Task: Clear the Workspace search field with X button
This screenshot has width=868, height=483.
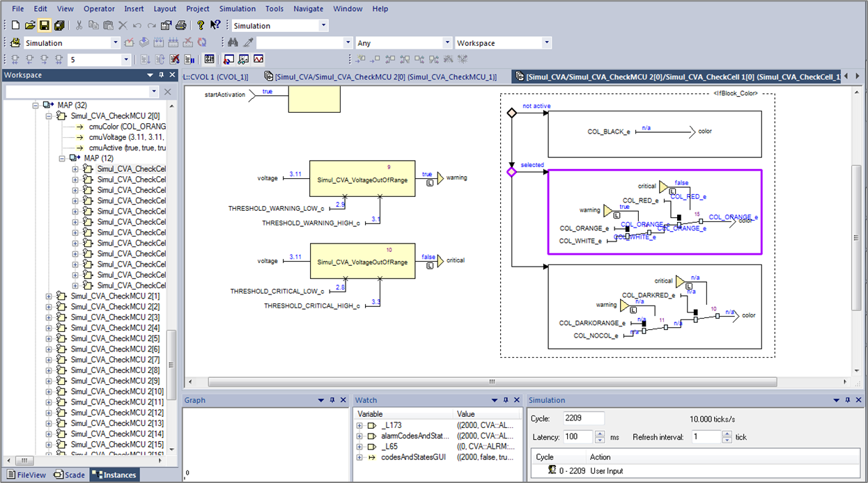Action: tap(166, 91)
